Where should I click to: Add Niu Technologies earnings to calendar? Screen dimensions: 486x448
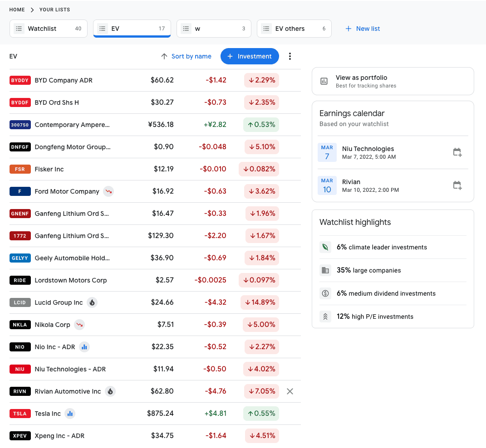(457, 152)
